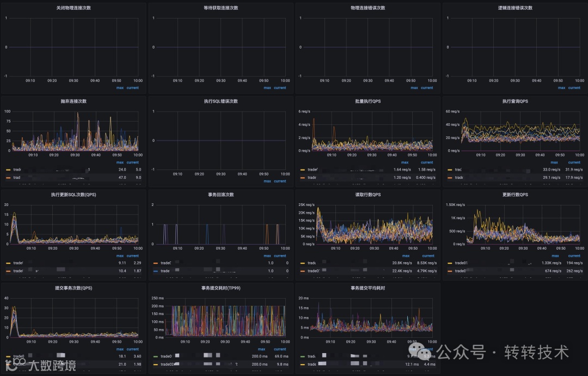
Task: Click the 4.4 ms current value
Action: point(430,365)
